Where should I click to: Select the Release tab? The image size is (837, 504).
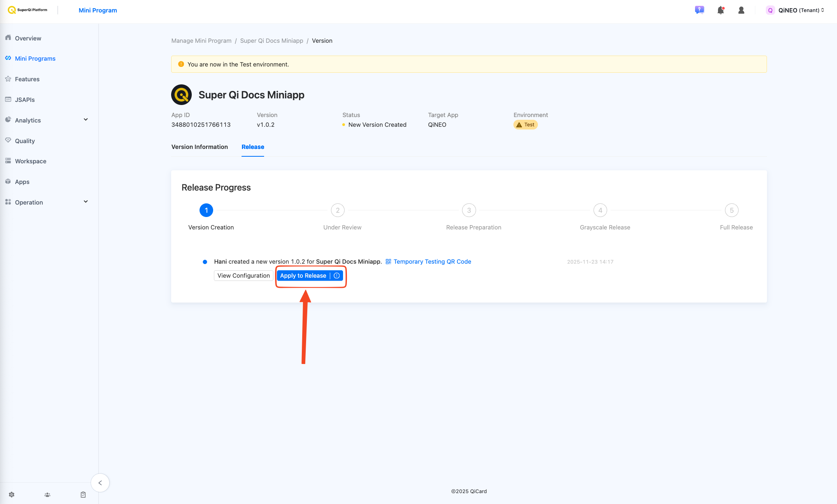(x=253, y=147)
